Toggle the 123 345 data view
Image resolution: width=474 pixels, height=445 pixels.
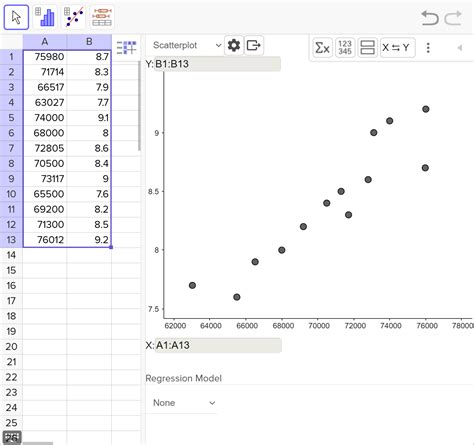pyautogui.click(x=345, y=48)
